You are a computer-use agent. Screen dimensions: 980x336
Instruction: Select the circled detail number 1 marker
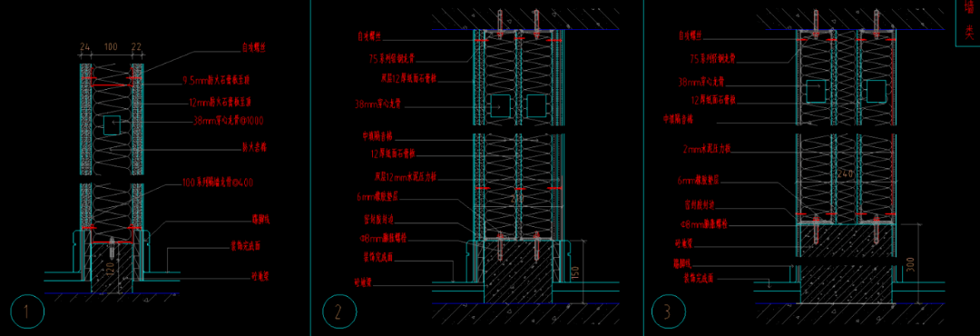[27, 311]
